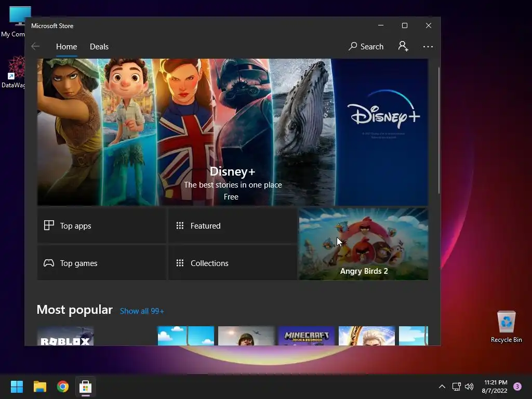
Task: Open the blond character game thumbnail
Action: (x=367, y=336)
